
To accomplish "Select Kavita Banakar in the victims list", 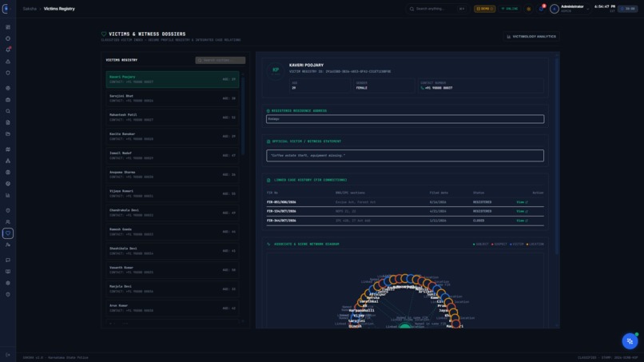I will pyautogui.click(x=173, y=137).
